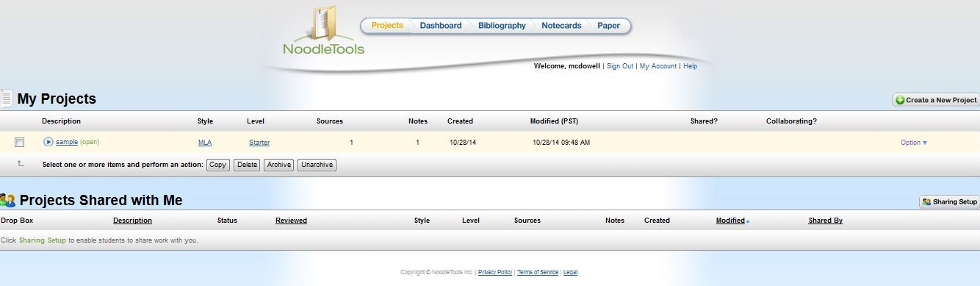This screenshot has width=980, height=286.
Task: Click the My Projects document icon
Action: [x=6, y=99]
